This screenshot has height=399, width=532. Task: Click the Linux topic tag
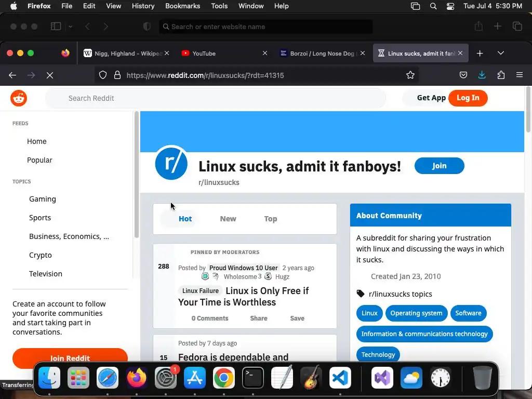point(369,313)
